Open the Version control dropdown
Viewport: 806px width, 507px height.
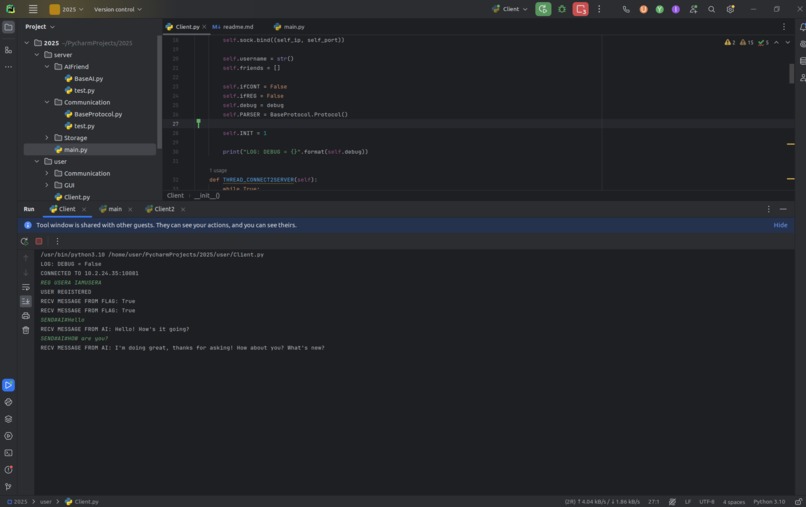[x=118, y=9]
